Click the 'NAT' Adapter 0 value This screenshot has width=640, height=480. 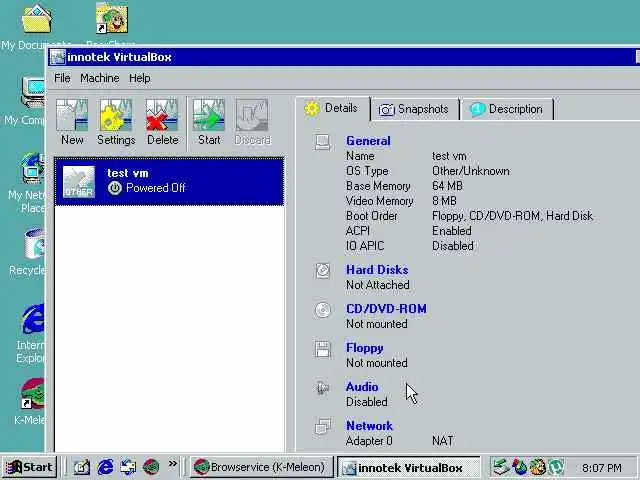(442, 441)
